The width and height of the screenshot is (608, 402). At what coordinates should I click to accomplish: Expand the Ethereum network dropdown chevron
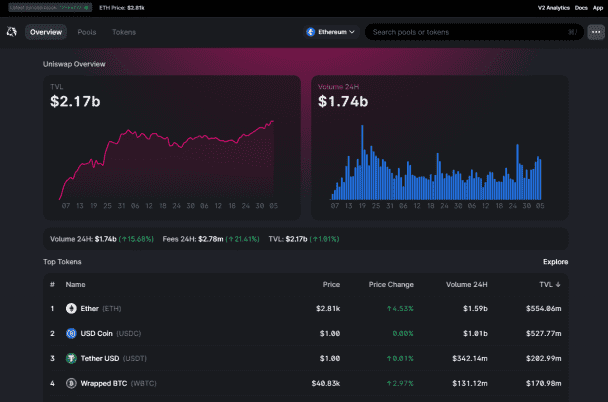(352, 32)
